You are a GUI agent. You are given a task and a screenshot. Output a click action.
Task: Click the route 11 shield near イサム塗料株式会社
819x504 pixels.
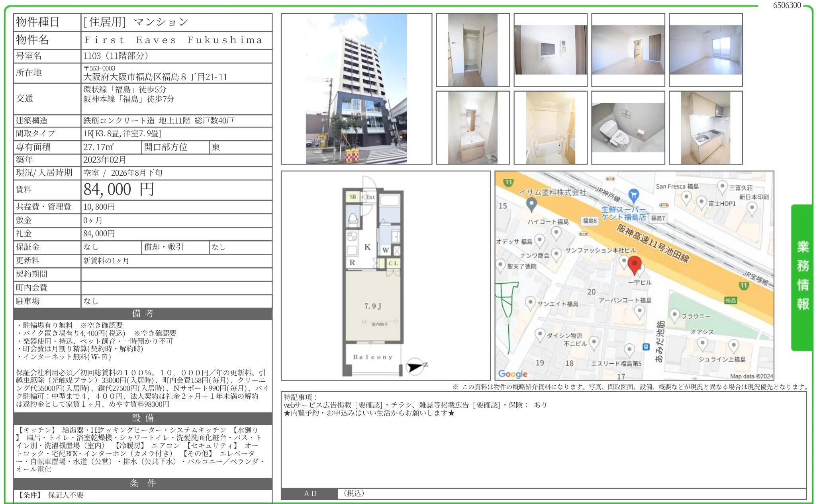[508, 182]
